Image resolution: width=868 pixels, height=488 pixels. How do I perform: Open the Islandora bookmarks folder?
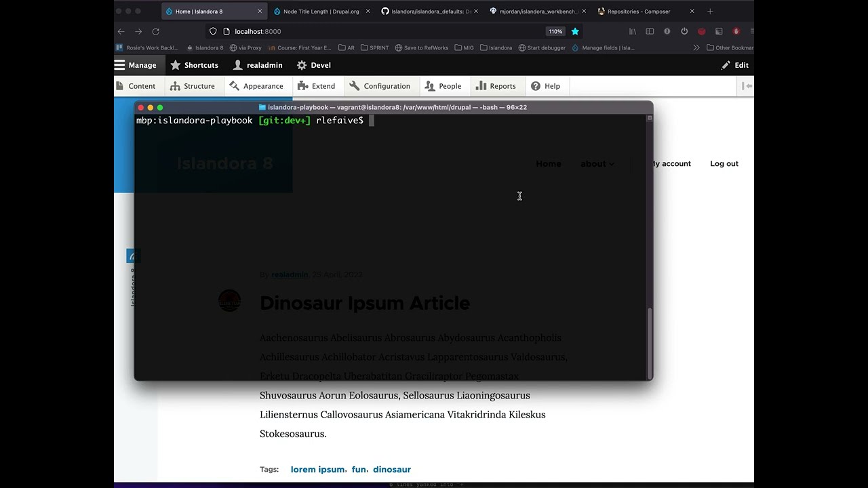click(496, 48)
